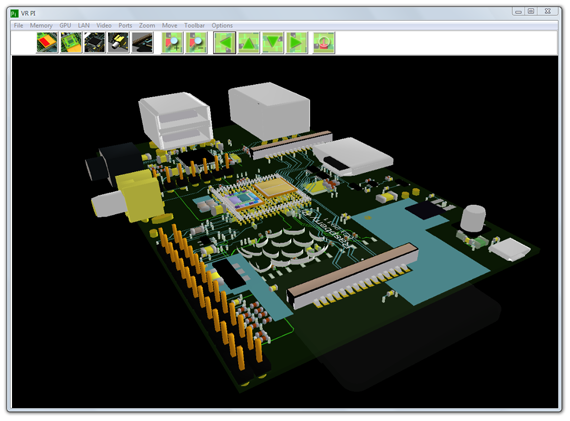
Task: Open the Ports menu
Action: 125,25
